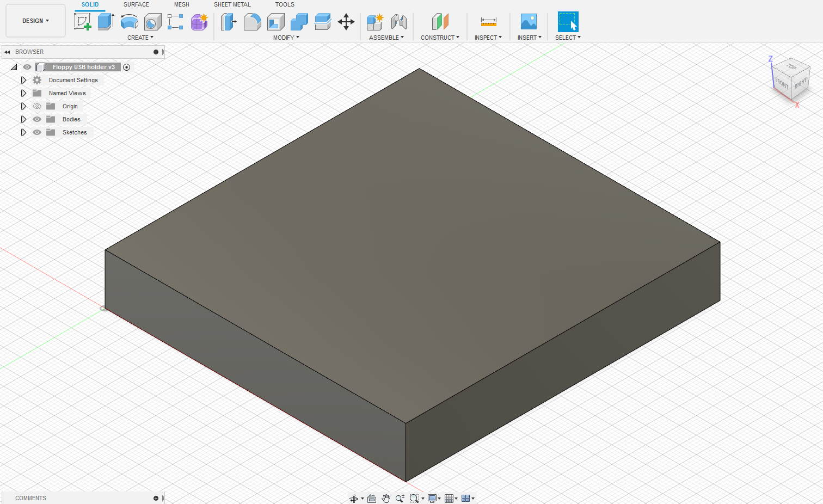
Task: Activate the Move/Copy tool
Action: click(x=346, y=22)
